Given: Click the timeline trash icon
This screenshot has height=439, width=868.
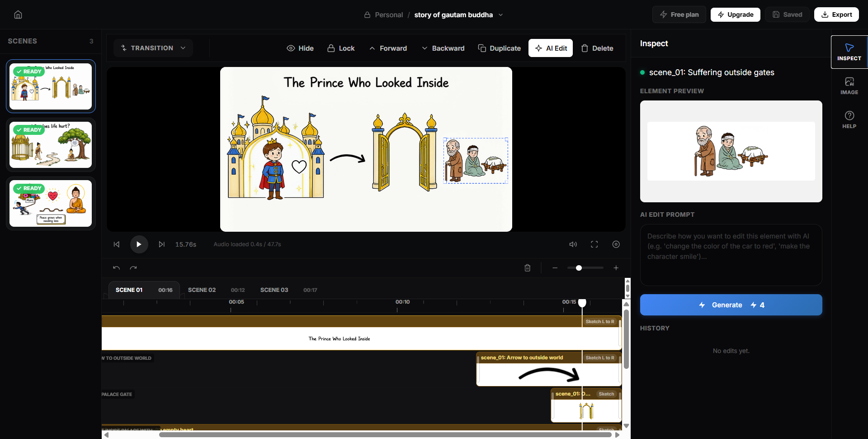Looking at the screenshot, I should pyautogui.click(x=527, y=268).
